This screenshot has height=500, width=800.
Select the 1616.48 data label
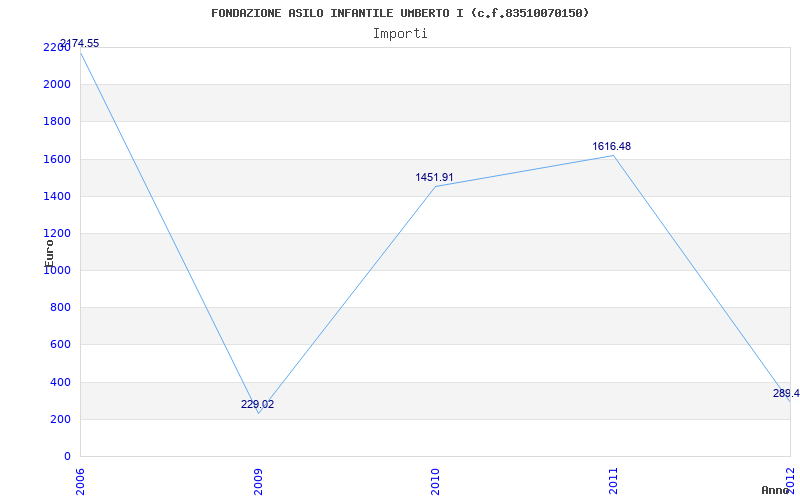pyautogui.click(x=611, y=146)
